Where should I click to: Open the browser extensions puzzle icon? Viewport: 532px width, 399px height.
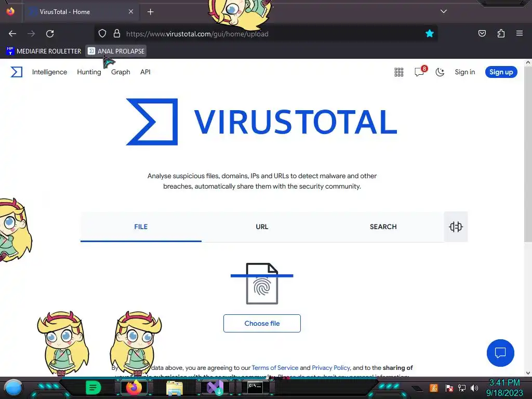(501, 33)
